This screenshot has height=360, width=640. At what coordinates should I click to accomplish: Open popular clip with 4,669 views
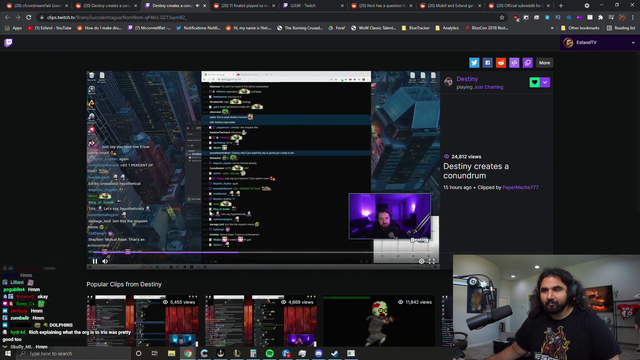pyautogui.click(x=261, y=321)
